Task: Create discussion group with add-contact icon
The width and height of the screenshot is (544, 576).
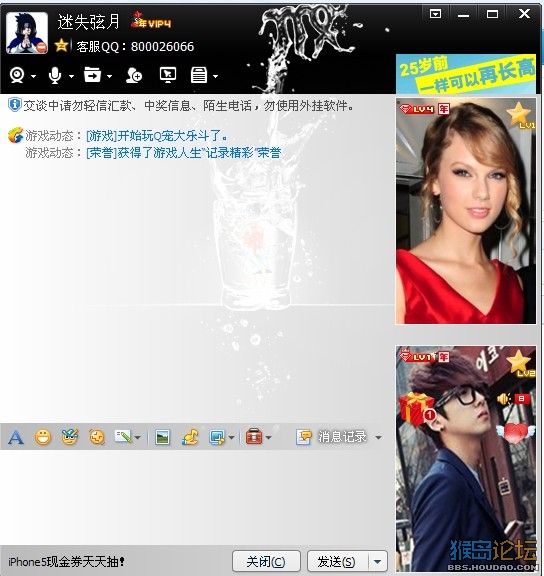Action: point(134,75)
